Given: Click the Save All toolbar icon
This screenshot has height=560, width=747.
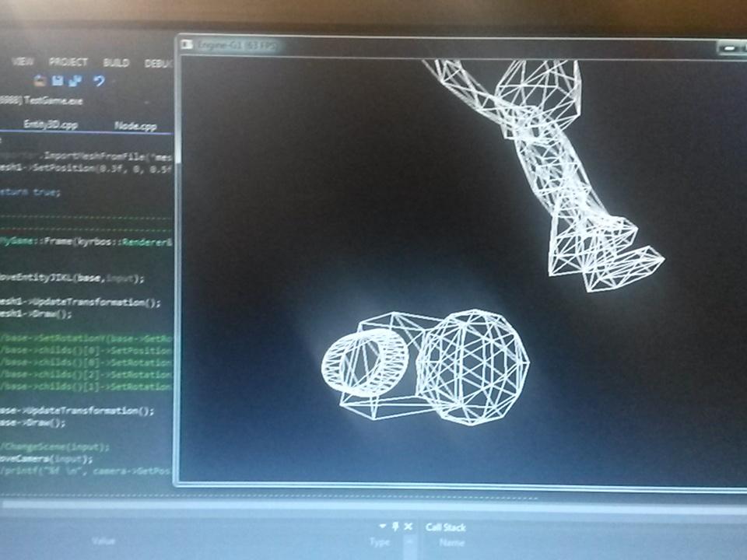Looking at the screenshot, I should 75,80.
